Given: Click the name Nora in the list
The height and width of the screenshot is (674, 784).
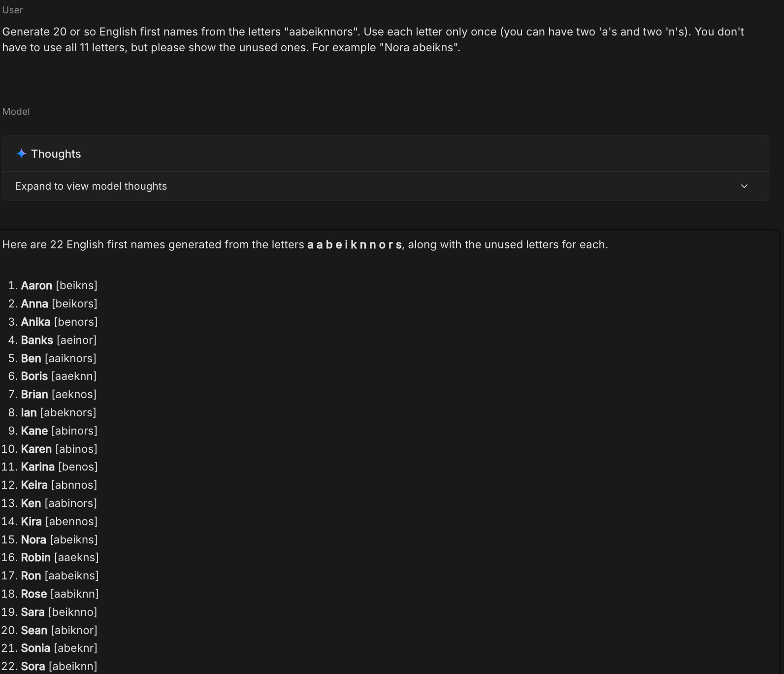Looking at the screenshot, I should [x=33, y=540].
